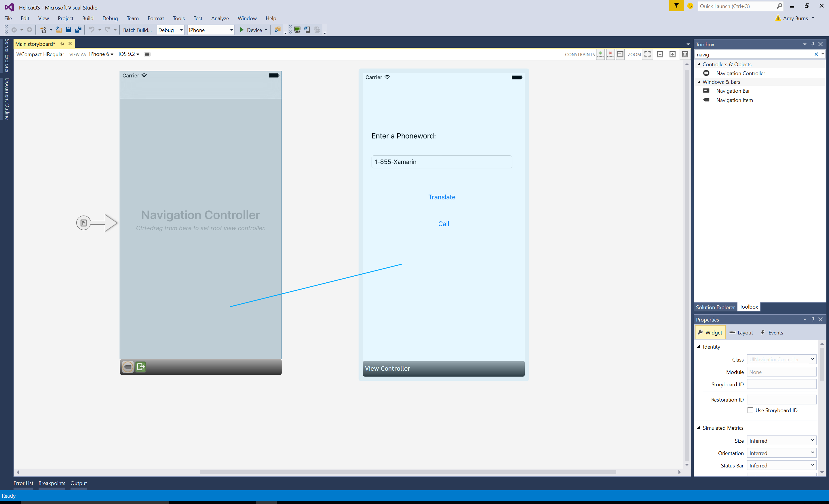829x504 pixels.
Task: Click the Translate button in View Controller
Action: (x=442, y=197)
